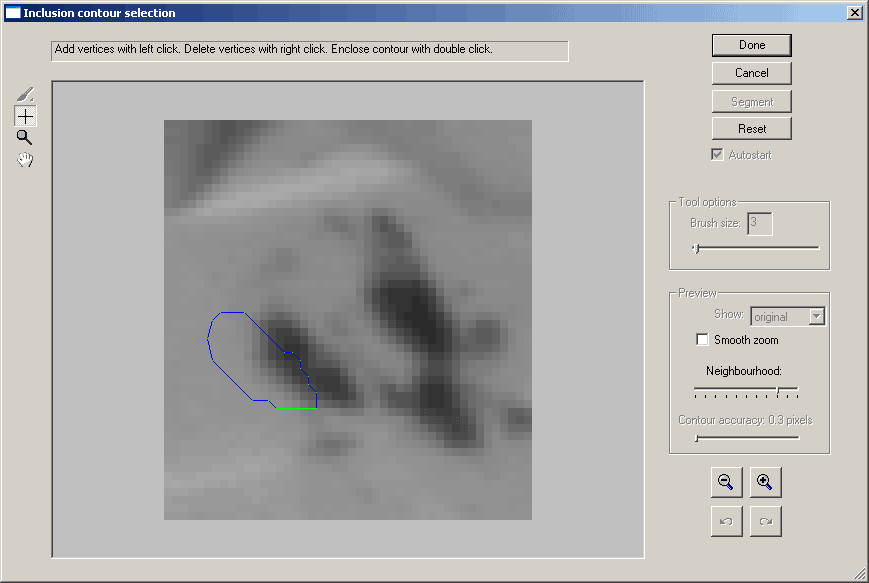The height and width of the screenshot is (583, 869).
Task: Click the undo arrow button
Action: pos(726,521)
